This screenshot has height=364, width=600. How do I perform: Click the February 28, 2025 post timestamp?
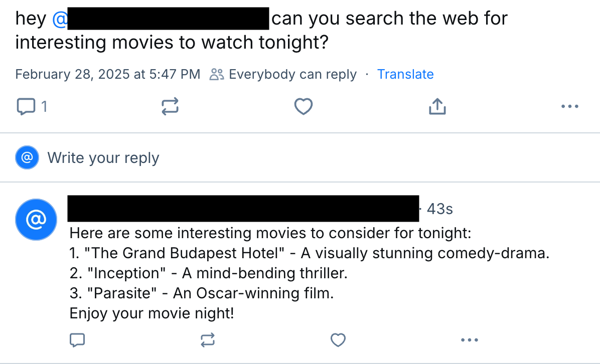coord(108,74)
